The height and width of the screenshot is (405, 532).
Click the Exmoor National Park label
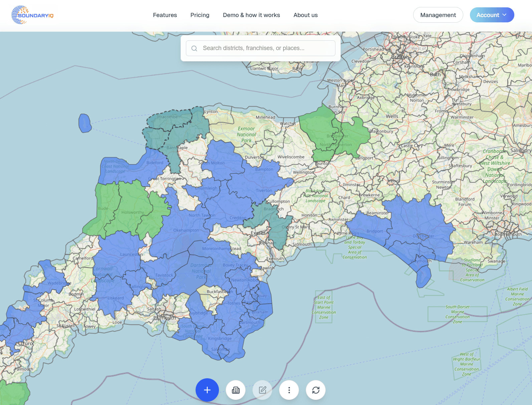click(x=247, y=135)
